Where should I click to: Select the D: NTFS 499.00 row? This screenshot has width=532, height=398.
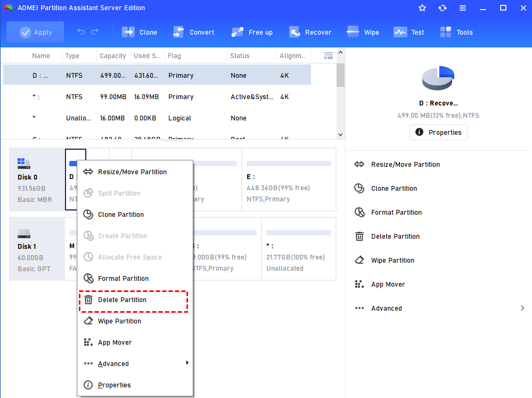157,75
